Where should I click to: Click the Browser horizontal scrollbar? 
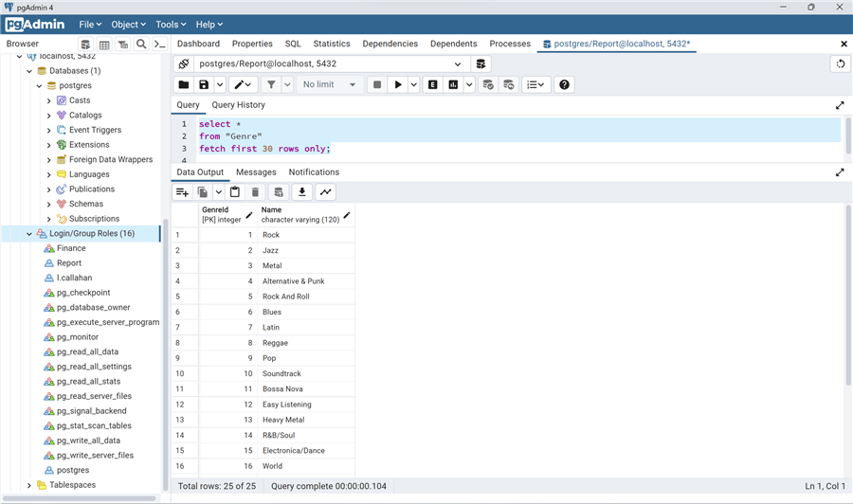80,498
